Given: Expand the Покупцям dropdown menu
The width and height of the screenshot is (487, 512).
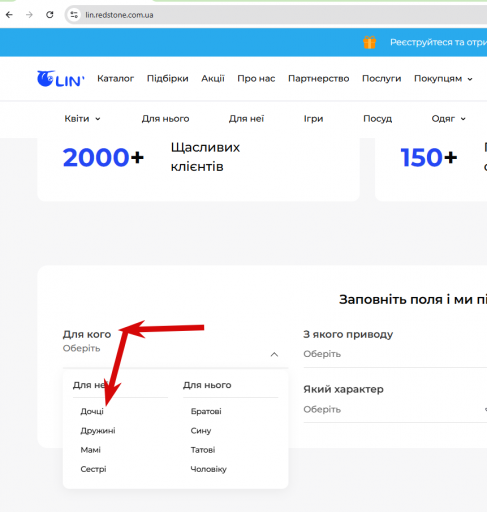Looking at the screenshot, I should click(443, 79).
